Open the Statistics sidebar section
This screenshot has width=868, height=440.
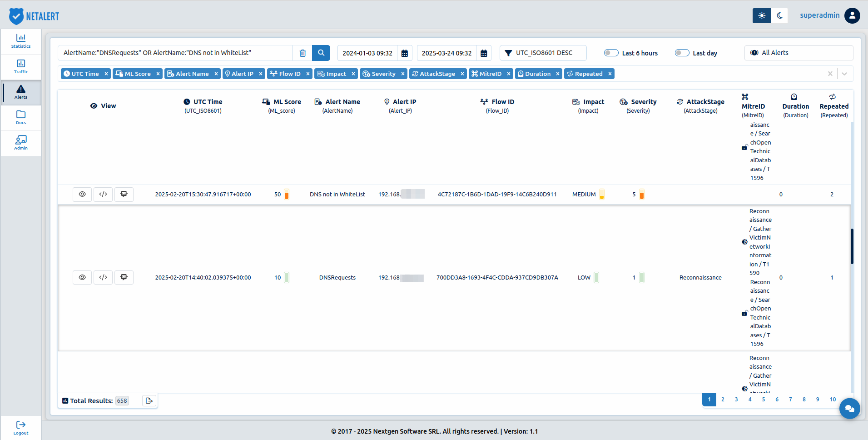click(x=21, y=41)
